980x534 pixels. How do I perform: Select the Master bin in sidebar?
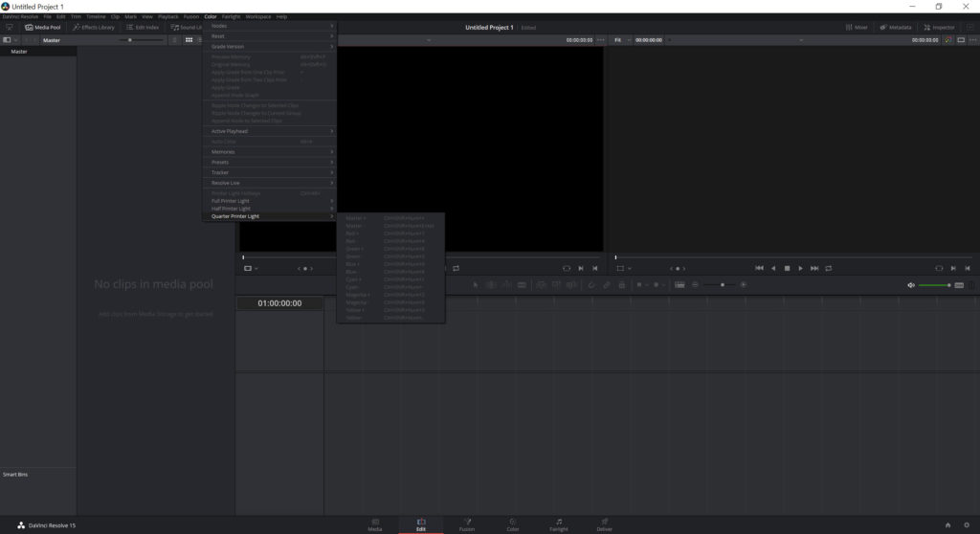[38, 52]
